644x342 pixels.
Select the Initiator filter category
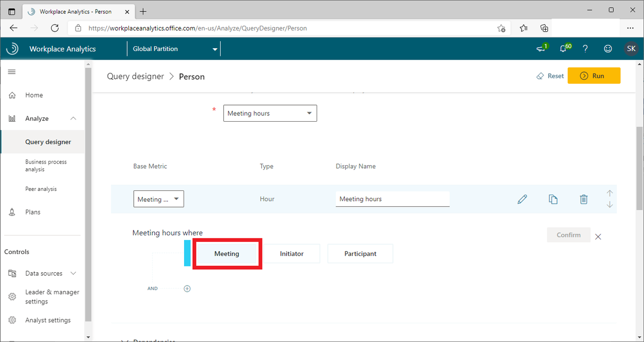(292, 254)
